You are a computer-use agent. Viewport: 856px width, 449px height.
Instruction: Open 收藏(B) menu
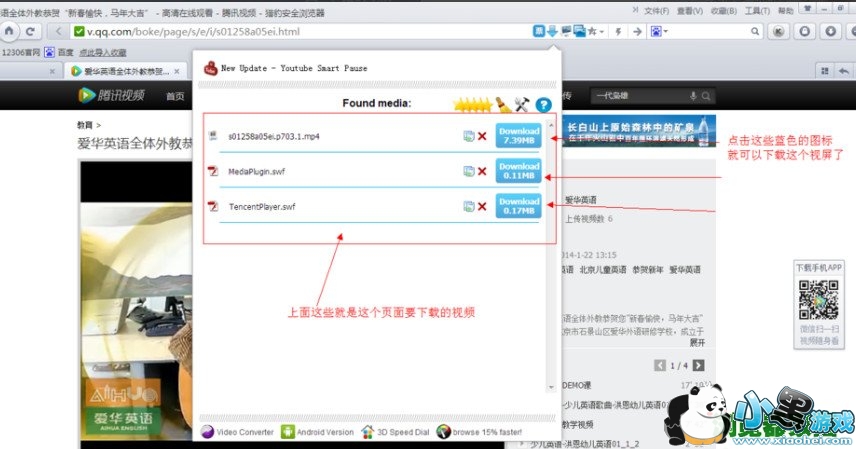point(723,11)
